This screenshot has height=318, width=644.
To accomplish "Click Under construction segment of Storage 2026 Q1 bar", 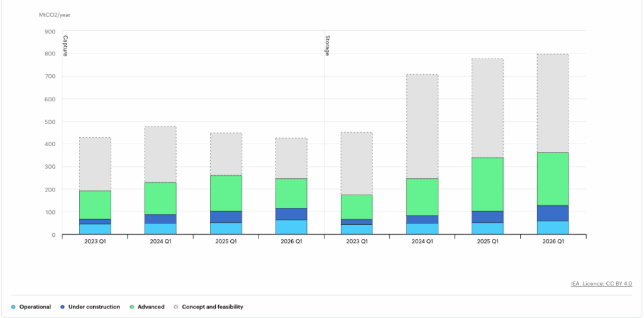I will pos(553,213).
